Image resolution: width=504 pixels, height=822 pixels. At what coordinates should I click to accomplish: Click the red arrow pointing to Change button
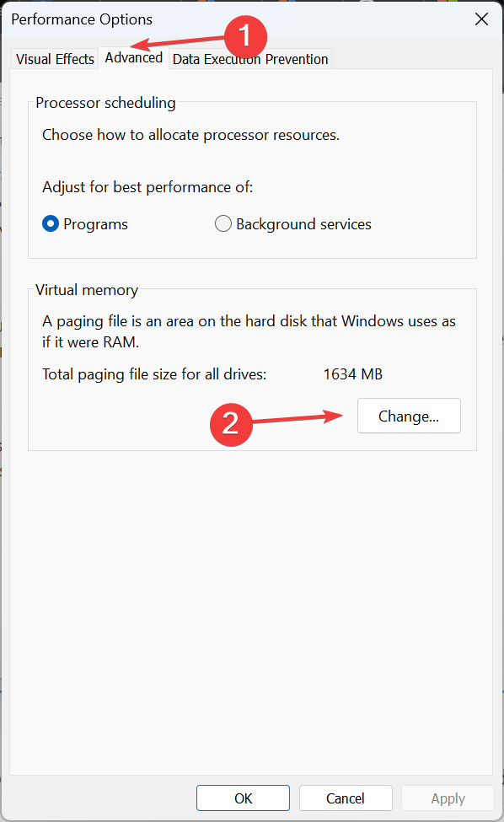tap(298, 418)
